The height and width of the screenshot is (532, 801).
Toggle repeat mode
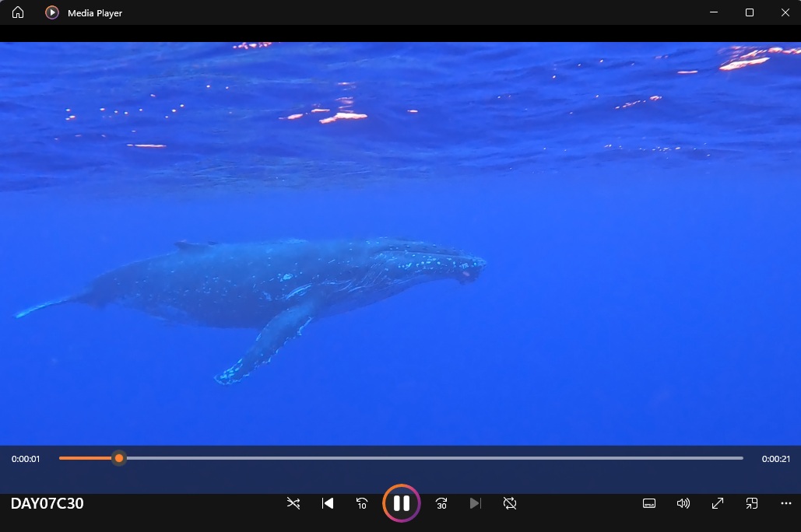point(510,503)
